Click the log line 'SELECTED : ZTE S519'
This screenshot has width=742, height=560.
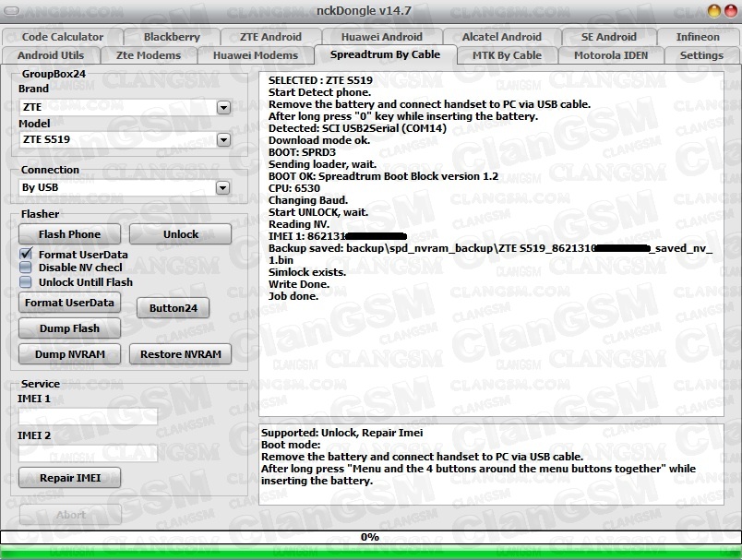pos(320,80)
